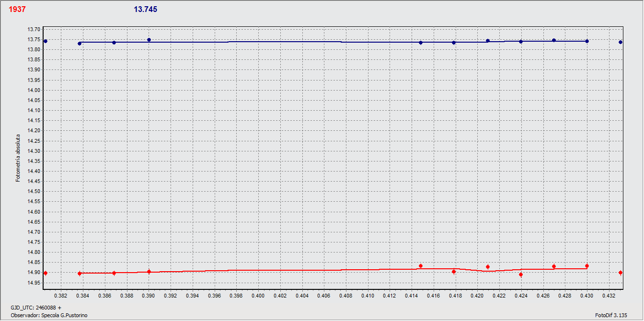
Task: Click the 14.00 y-axis tick label
Action: pyautogui.click(x=33, y=91)
